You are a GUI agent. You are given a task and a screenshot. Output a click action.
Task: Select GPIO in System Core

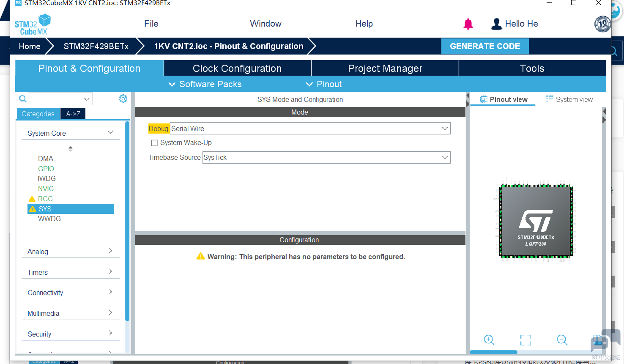(46, 169)
